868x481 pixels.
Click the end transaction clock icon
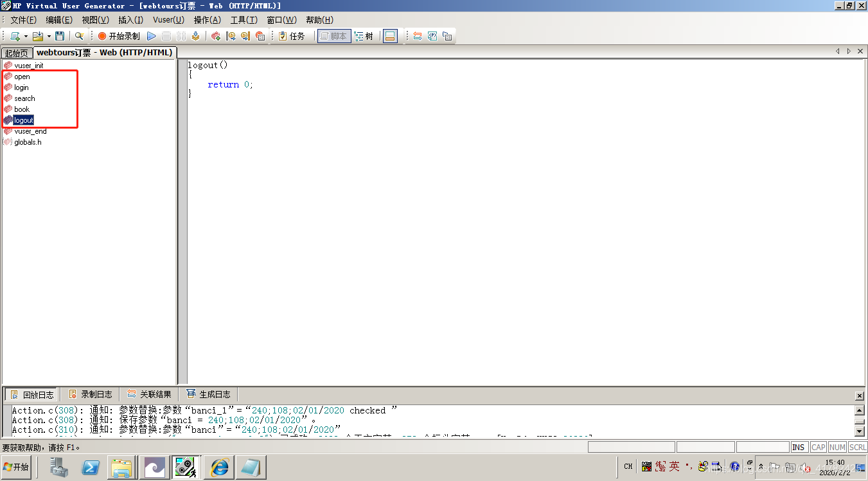245,36
